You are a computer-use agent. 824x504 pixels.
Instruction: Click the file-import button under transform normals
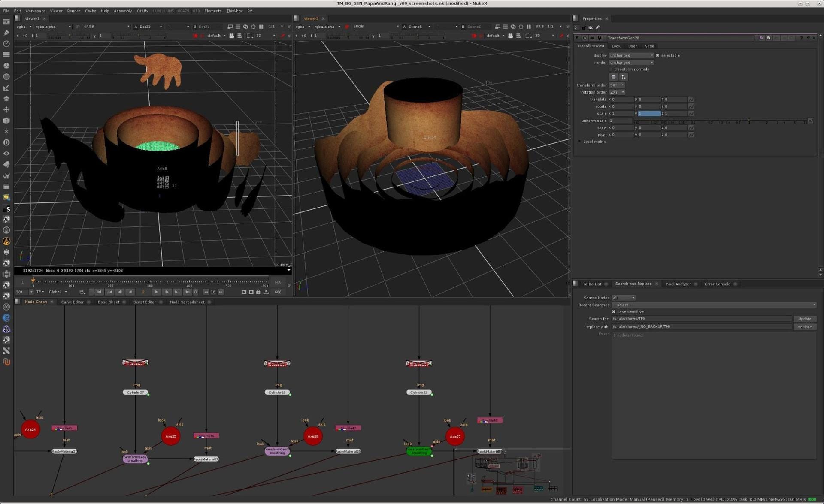coord(614,77)
